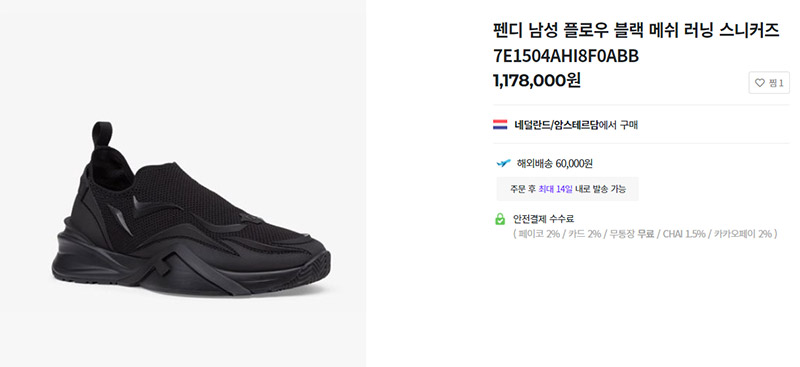This screenshot has height=367, width=800.
Task: Click 네덜란드/암스테르담에서 구매 location text
Action: [x=576, y=125]
